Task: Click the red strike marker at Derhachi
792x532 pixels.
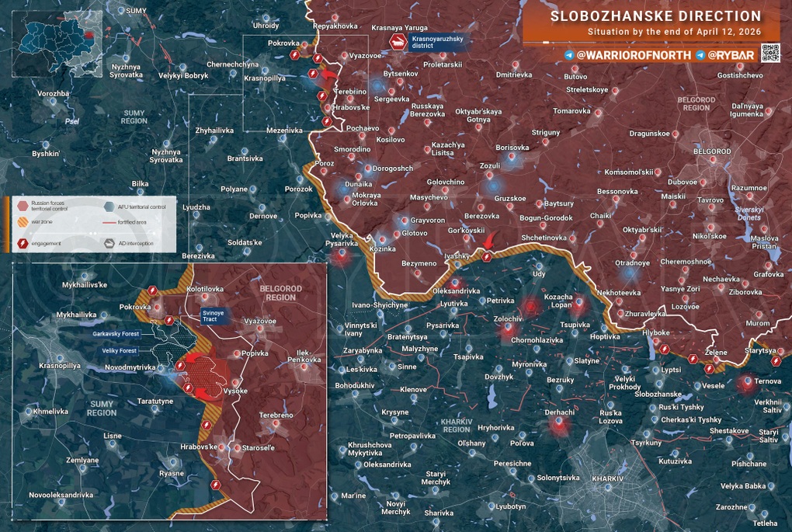Action: [559, 424]
